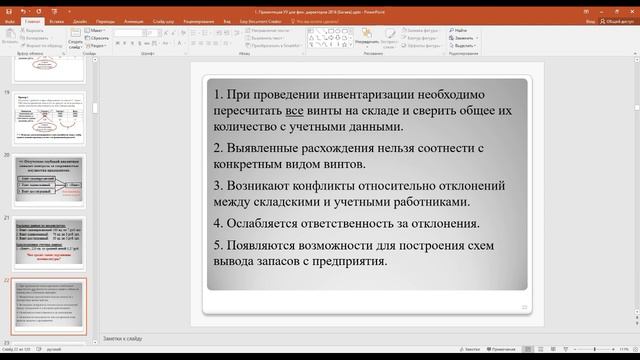Click the Undo arrow icon
Viewport: 640px width, 360px height.
[23, 11]
